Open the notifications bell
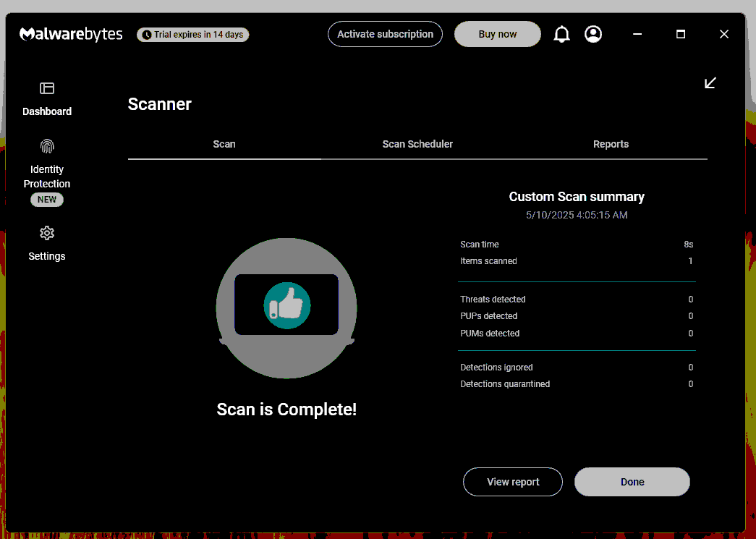Screen dimensions: 756x539 pos(561,34)
